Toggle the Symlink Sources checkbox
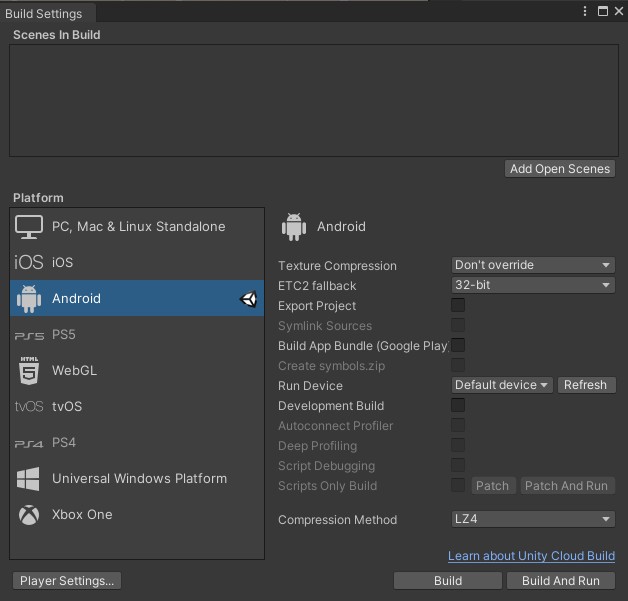This screenshot has width=628, height=601. pos(458,325)
